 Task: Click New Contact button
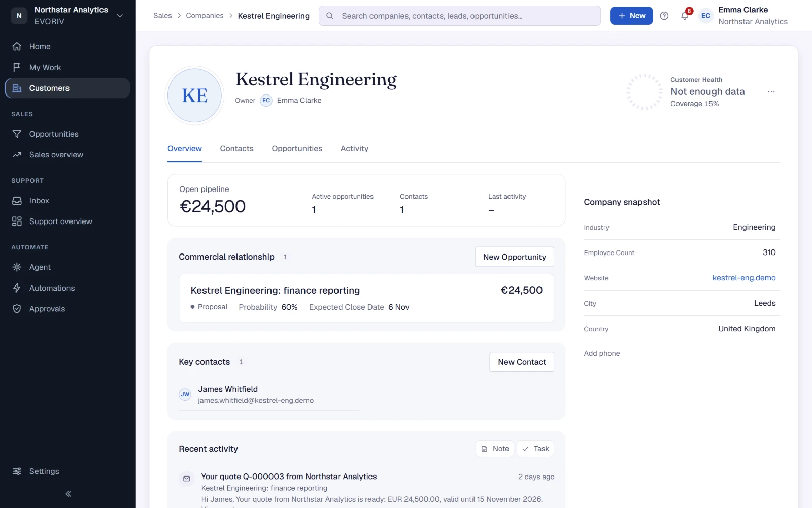click(x=522, y=362)
